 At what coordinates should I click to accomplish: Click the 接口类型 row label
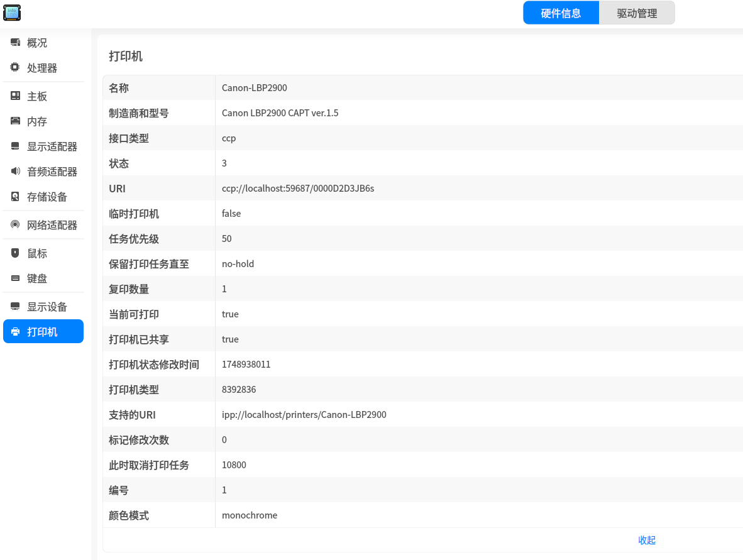pos(129,138)
